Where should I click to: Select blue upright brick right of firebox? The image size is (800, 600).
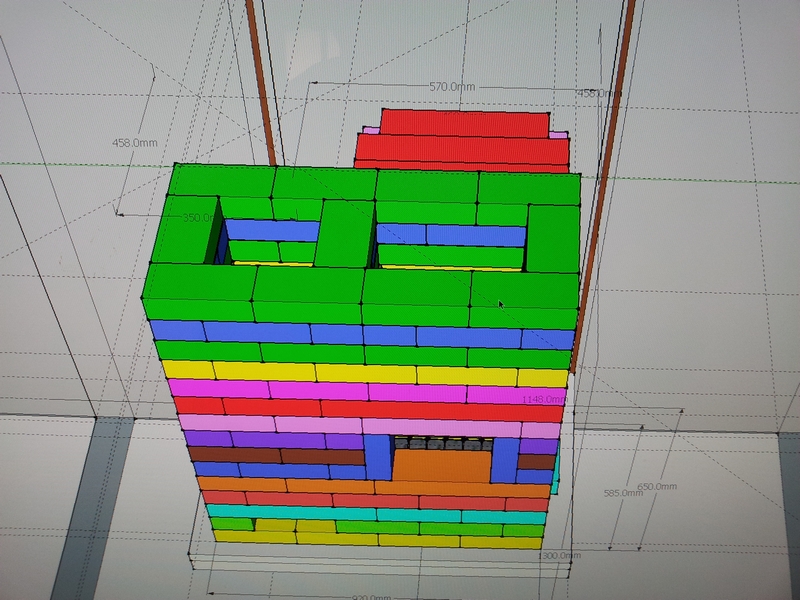point(505,461)
